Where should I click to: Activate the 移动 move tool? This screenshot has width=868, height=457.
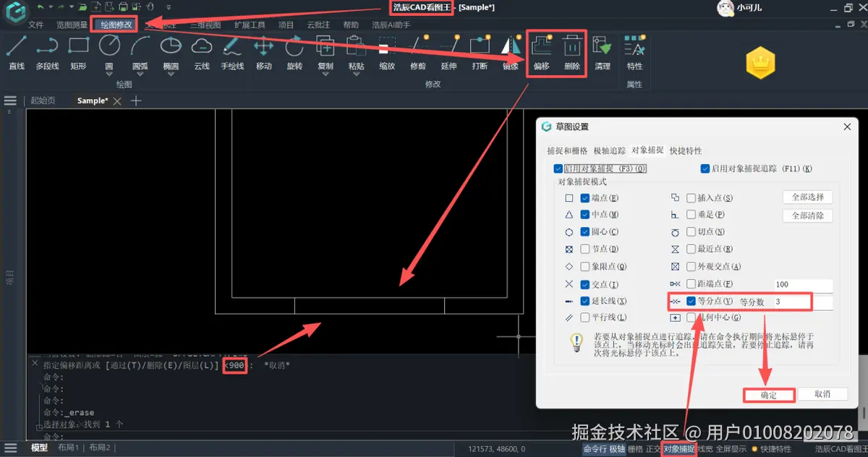[x=263, y=53]
